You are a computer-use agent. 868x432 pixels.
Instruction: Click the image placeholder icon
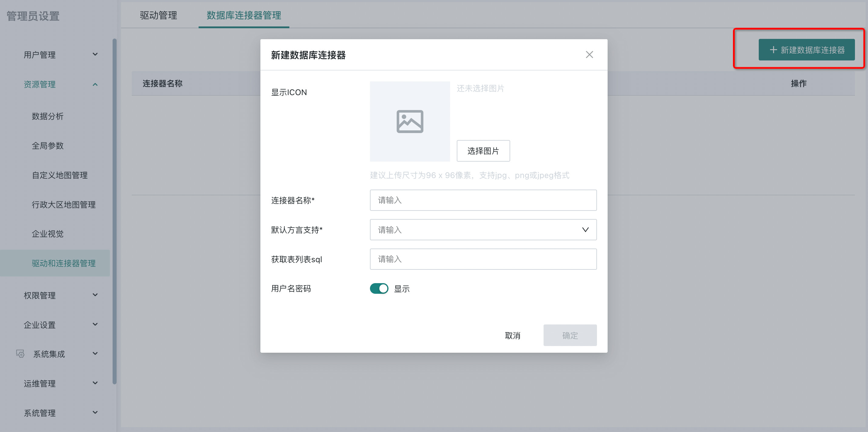[410, 122]
